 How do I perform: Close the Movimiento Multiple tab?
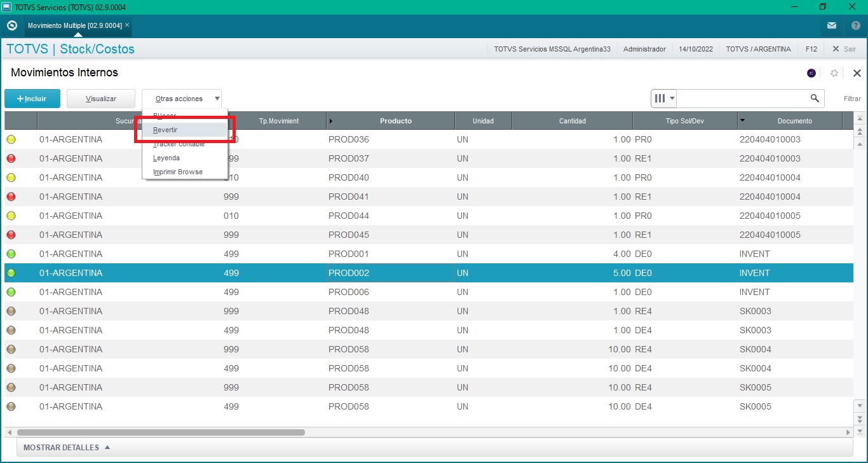tap(127, 25)
